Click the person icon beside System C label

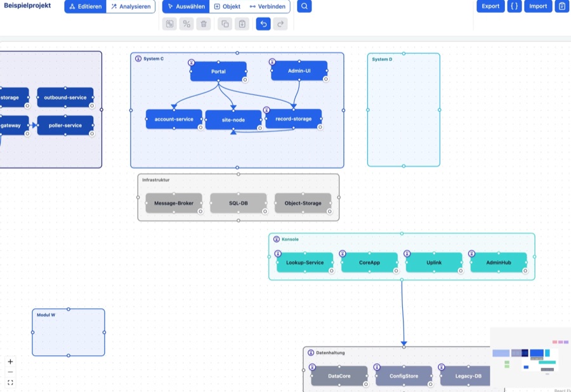[138, 58]
